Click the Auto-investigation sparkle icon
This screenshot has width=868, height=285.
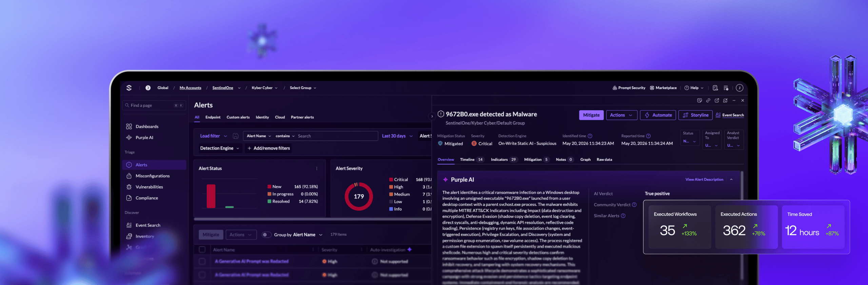coord(410,250)
